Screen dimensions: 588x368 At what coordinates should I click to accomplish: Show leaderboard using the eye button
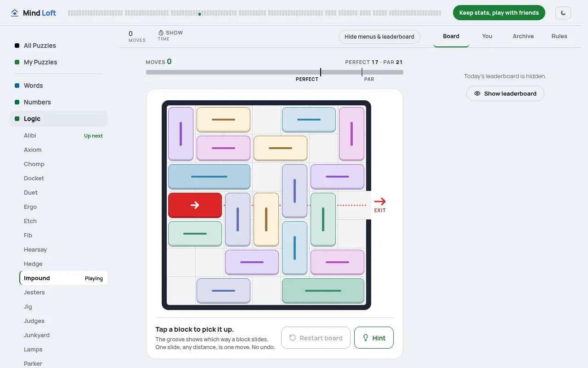[x=505, y=93]
